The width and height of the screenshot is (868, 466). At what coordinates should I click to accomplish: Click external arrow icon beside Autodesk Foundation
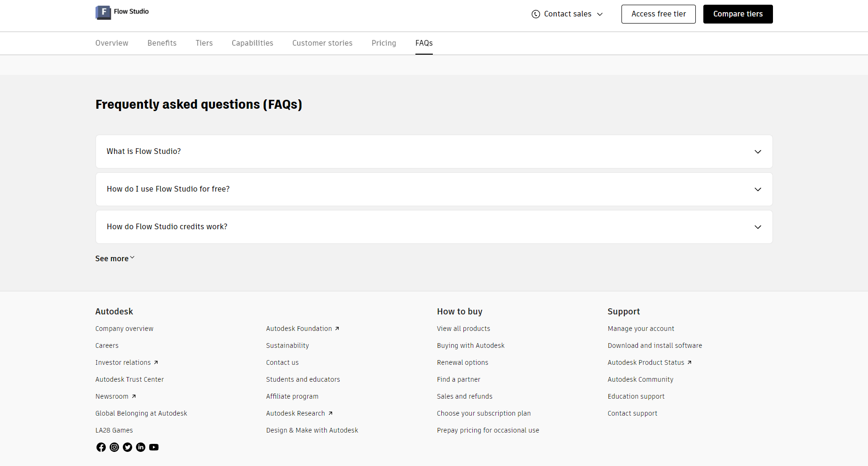337,329
